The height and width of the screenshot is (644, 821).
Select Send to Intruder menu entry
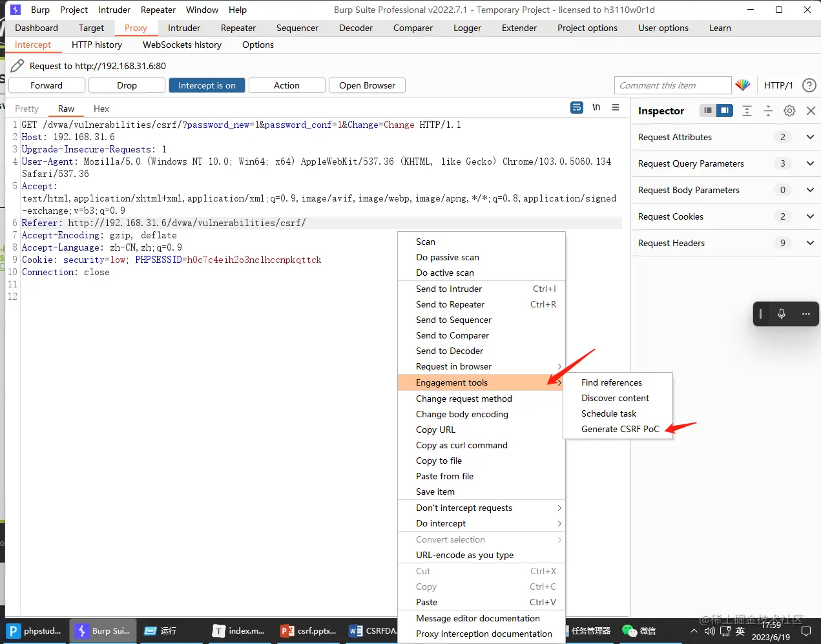pos(481,289)
